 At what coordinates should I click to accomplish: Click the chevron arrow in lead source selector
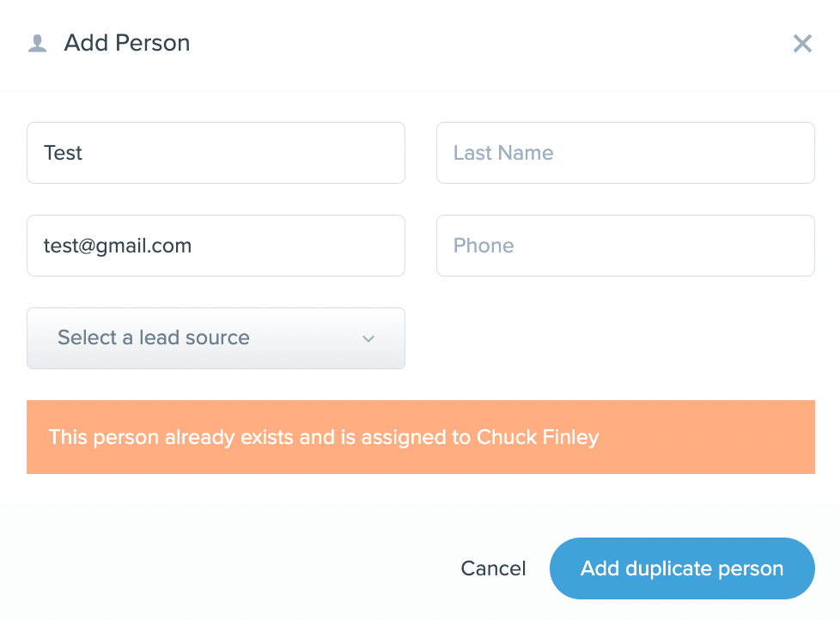coord(368,339)
